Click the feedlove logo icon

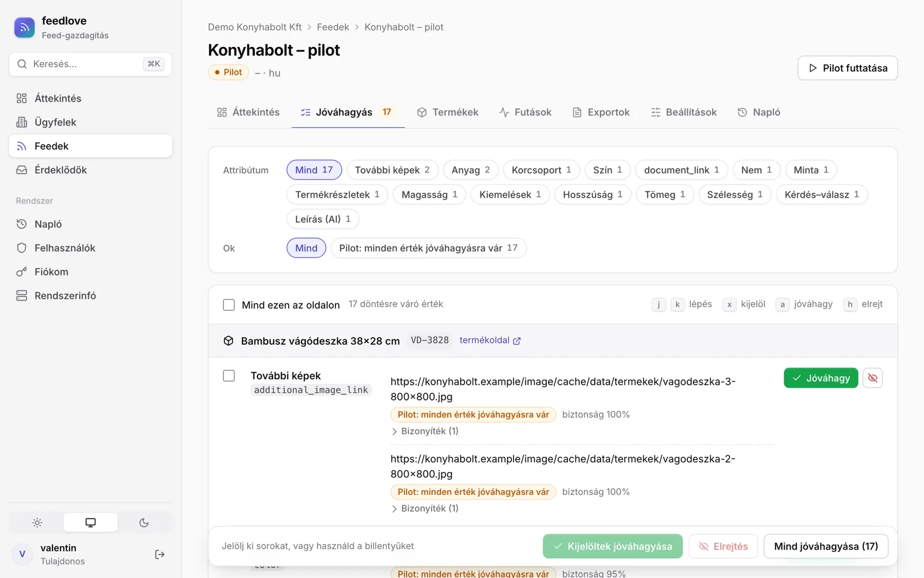click(24, 27)
